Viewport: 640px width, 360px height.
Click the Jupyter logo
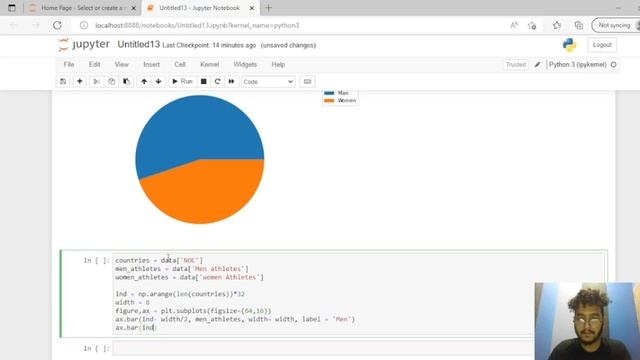click(x=84, y=44)
